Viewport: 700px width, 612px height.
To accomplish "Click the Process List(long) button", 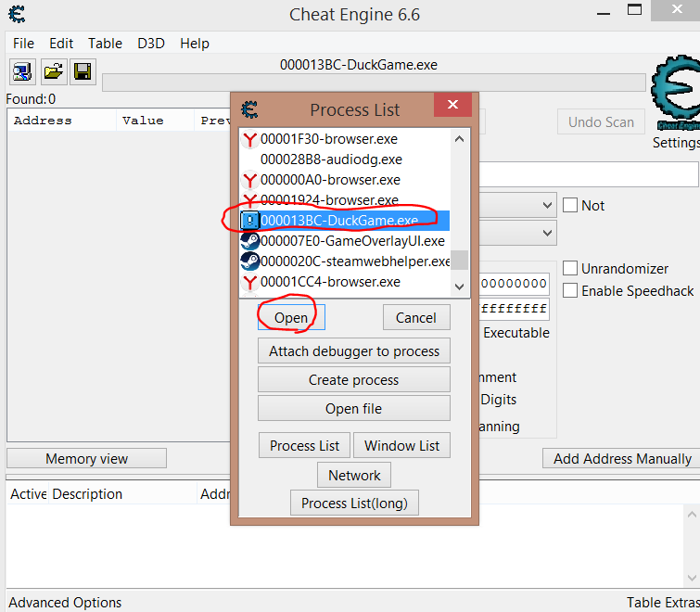I will click(x=354, y=503).
